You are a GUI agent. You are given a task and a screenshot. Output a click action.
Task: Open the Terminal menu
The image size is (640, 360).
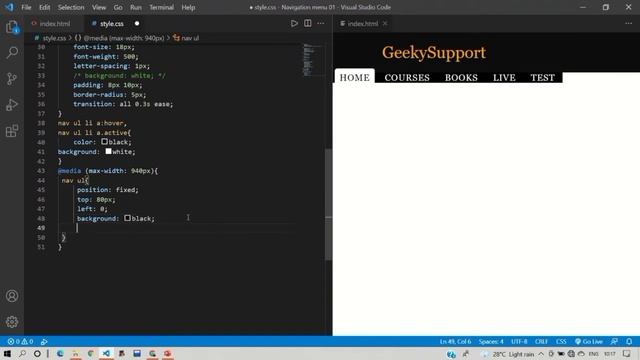click(x=162, y=7)
